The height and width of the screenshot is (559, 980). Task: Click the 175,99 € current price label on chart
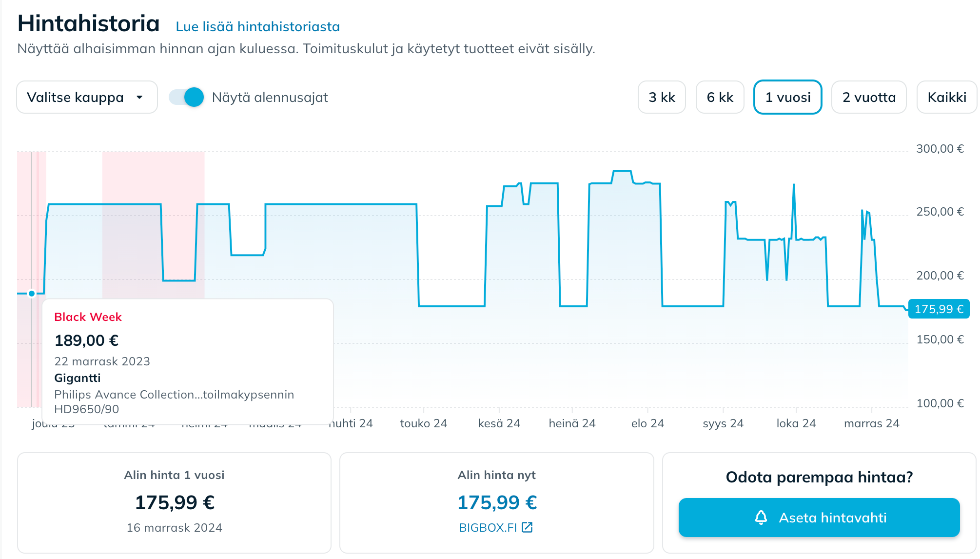click(939, 309)
